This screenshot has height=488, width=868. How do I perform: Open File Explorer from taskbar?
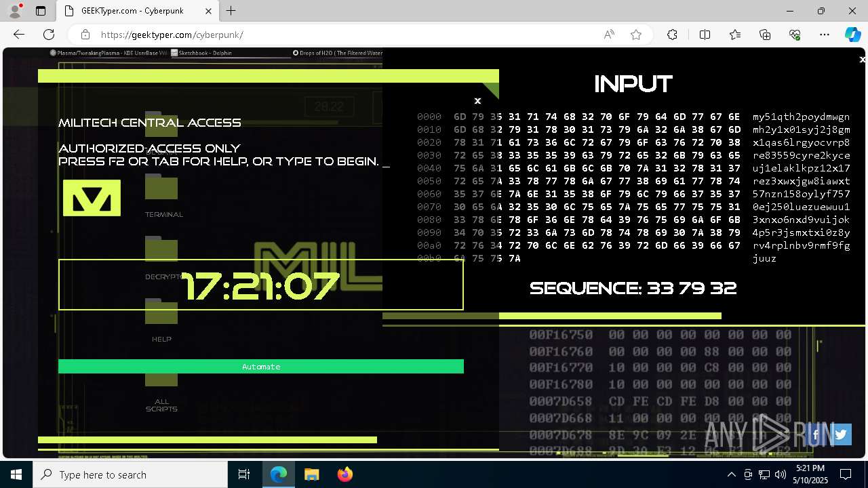point(311,474)
